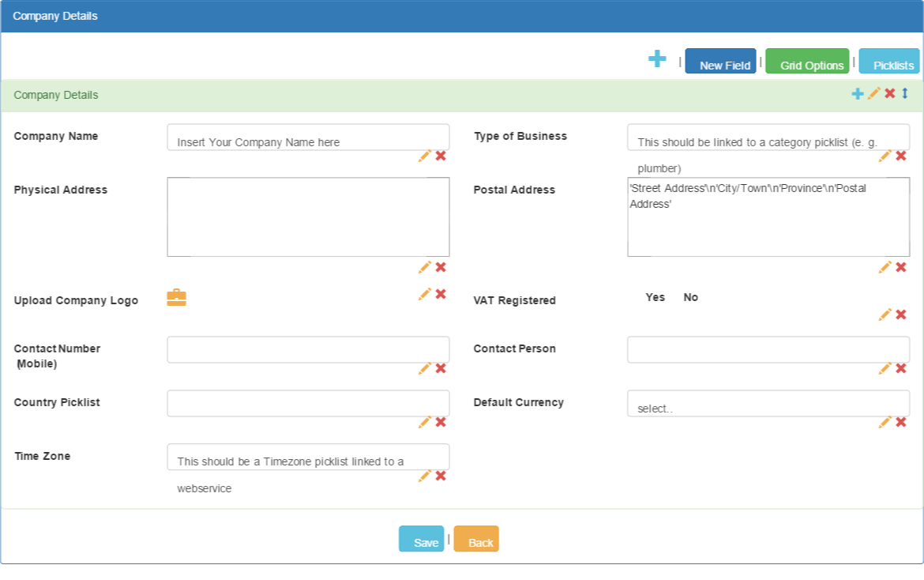Delete the Contact Person field
This screenshot has width=924, height=580.
click(x=901, y=368)
